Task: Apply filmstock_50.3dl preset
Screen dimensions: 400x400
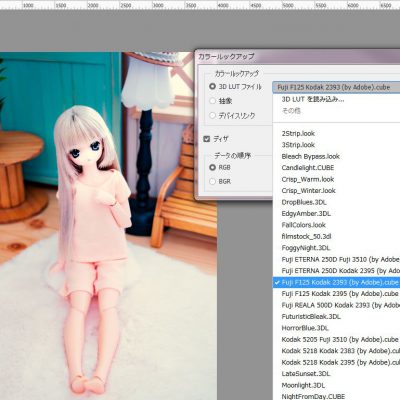Action: (306, 237)
